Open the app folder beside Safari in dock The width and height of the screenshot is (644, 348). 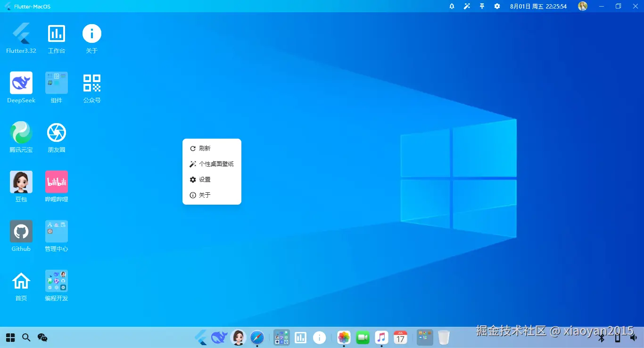(x=282, y=337)
